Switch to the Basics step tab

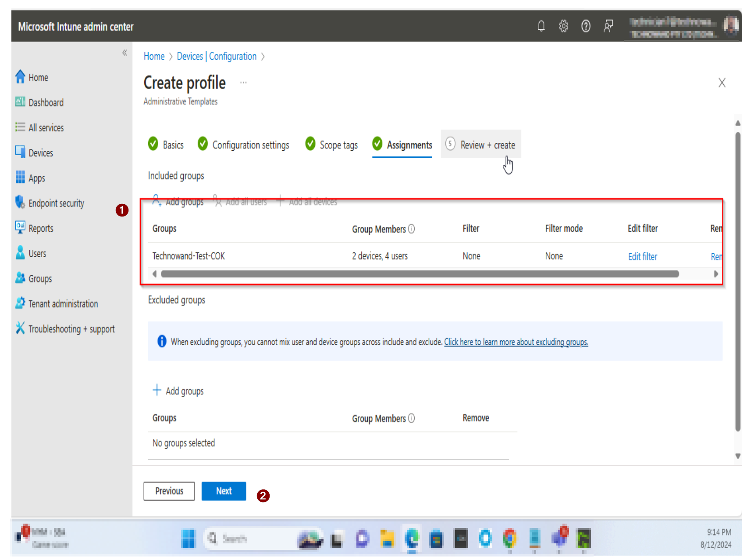pos(166,145)
